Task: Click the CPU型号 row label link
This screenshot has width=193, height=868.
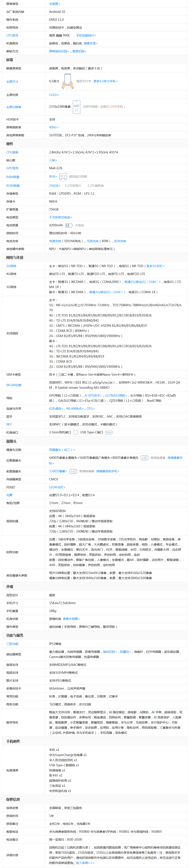Action: [x=12, y=35]
